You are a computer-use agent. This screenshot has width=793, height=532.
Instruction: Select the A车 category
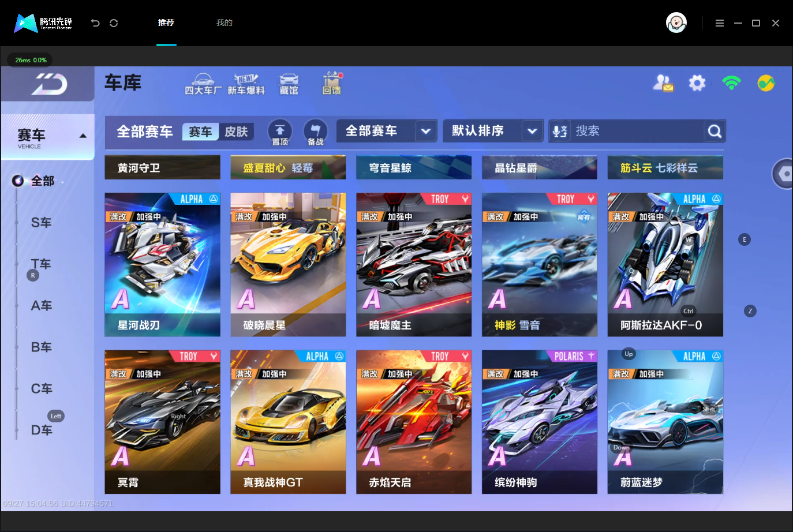pos(42,306)
